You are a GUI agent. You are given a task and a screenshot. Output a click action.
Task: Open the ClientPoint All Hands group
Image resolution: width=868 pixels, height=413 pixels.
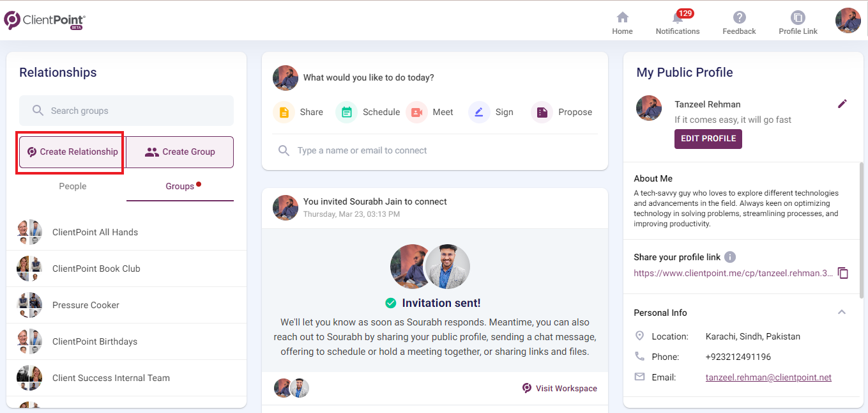(126, 232)
